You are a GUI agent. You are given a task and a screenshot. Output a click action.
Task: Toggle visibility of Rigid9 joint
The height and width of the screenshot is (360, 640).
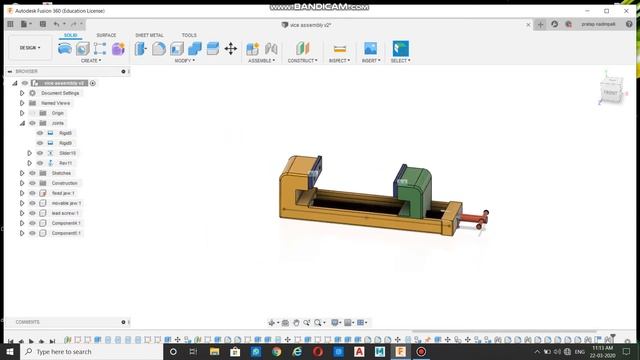point(40,143)
